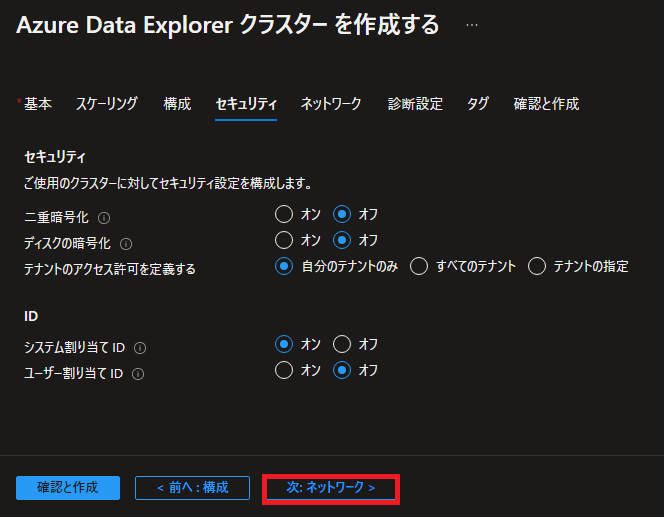Screen dimensions: 664x517
Task: Choose テナントの指定 tenant access
Action: pyautogui.click(x=537, y=266)
